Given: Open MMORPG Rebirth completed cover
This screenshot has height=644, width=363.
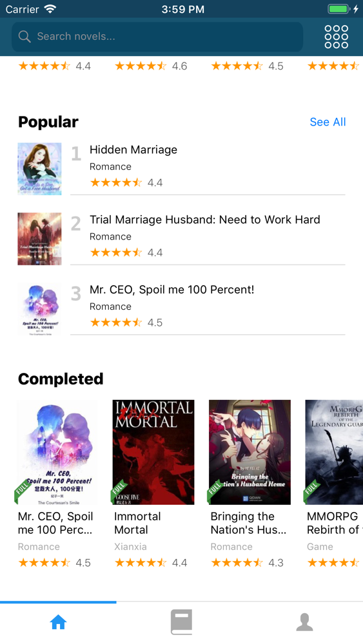Looking at the screenshot, I should 334,452.
